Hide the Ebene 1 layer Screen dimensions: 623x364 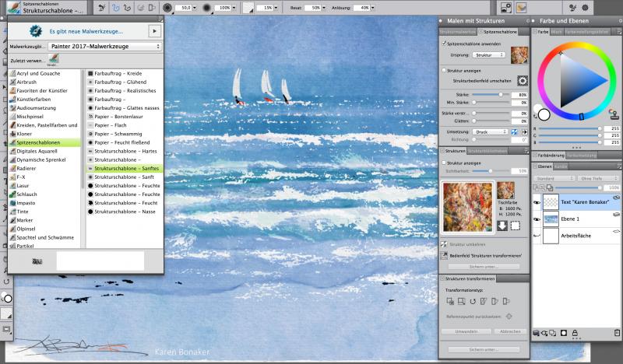(537, 219)
